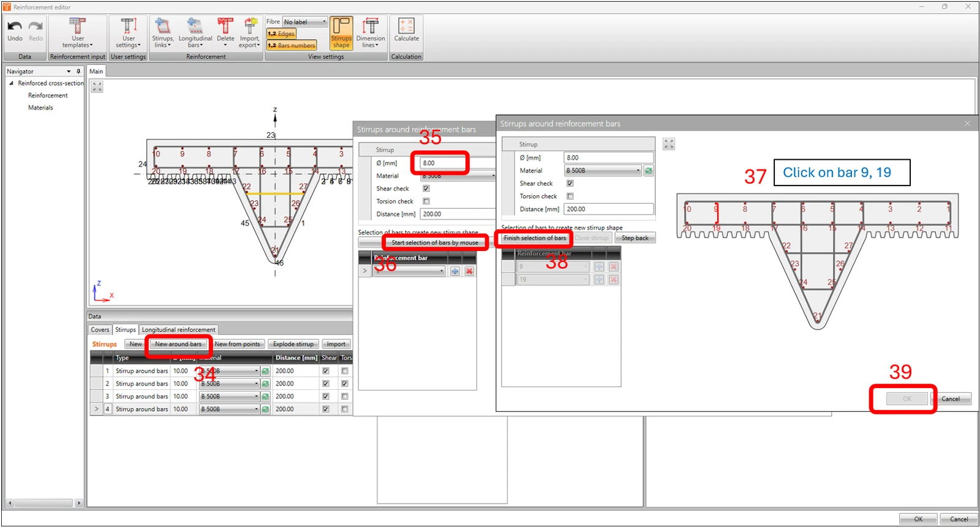Switch to the Longitudinal reinforcement tab
The height and width of the screenshot is (527, 980).
point(178,330)
